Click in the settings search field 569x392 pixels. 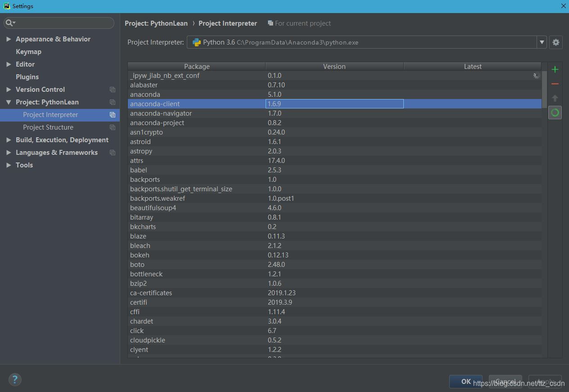59,23
